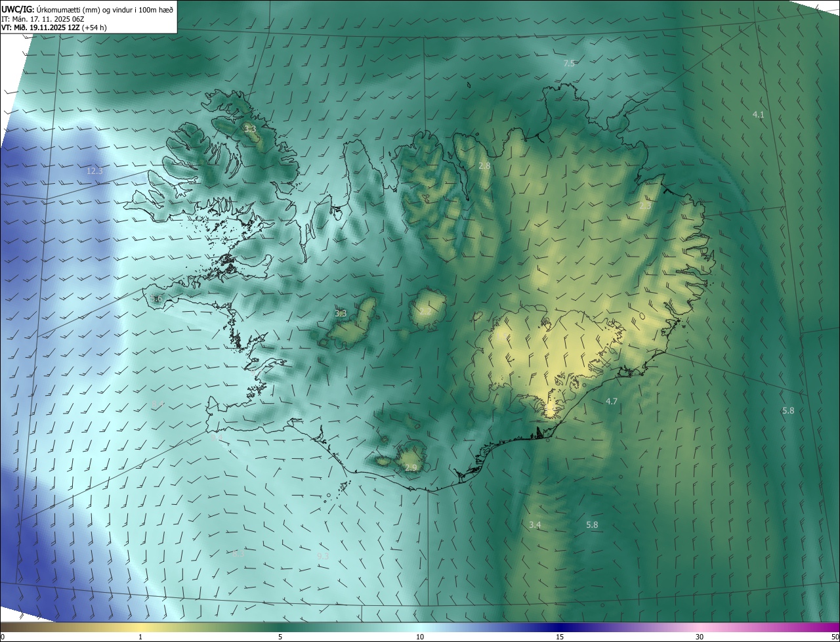Click the title text 'Úrkomumætti (mm) og vindur í 100m hæð'
Viewport: 840px width, 642px height.
(105, 9)
